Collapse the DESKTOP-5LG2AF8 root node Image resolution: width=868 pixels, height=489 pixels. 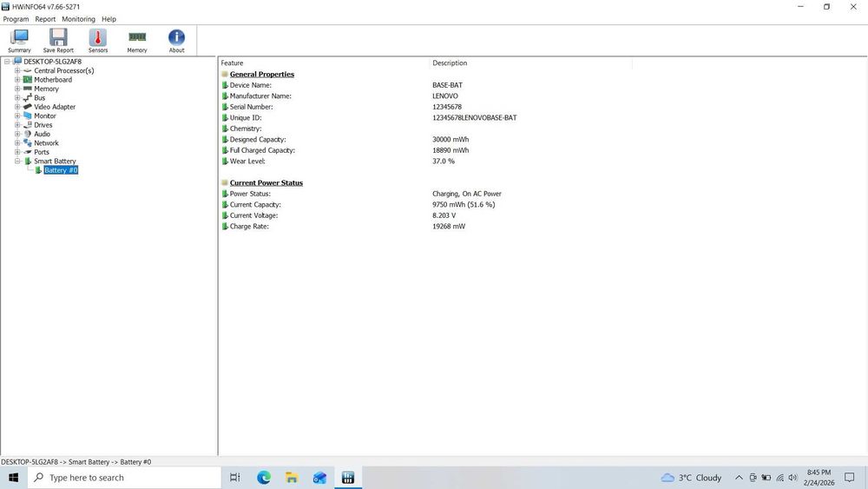point(7,62)
